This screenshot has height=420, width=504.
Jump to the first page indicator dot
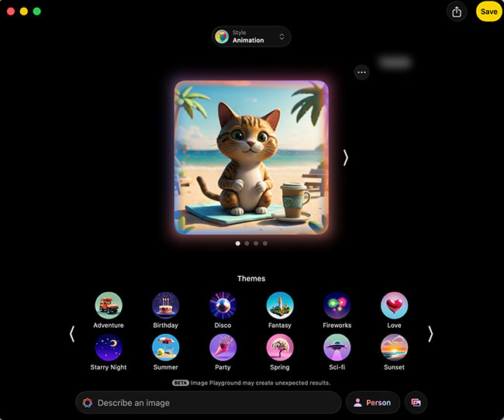(238, 243)
